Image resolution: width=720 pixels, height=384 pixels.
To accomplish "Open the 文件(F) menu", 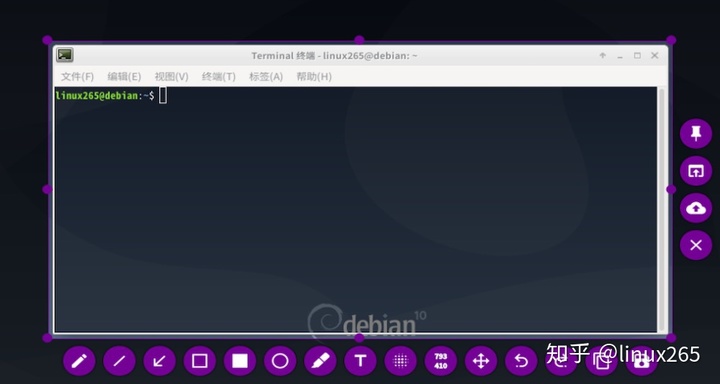I will pyautogui.click(x=77, y=77).
